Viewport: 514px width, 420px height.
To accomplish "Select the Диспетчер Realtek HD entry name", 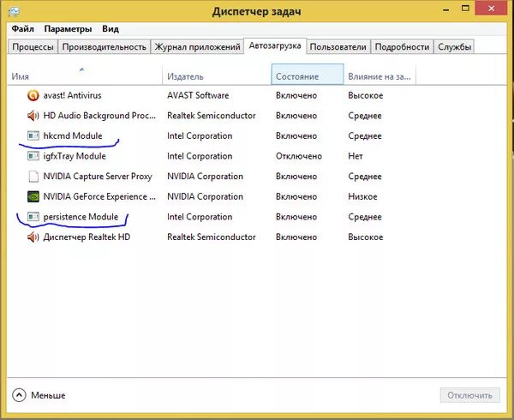I will 87,237.
